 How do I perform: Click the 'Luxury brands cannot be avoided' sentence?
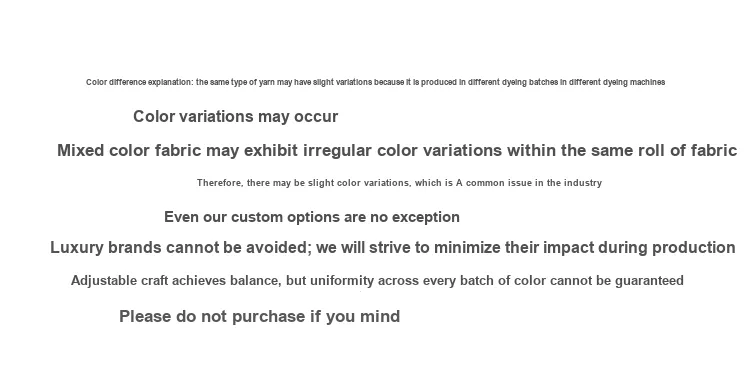pos(393,247)
